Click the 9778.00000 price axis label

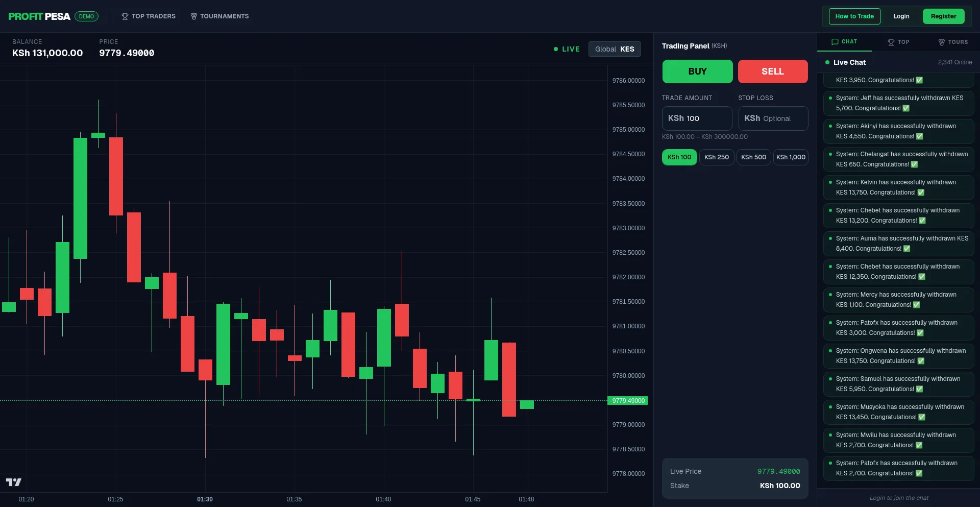(x=628, y=474)
